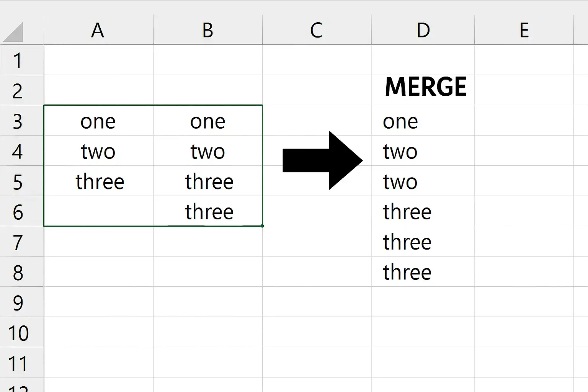The image size is (588, 392).
Task: Select cell A3 containing "one"
Action: 98,121
